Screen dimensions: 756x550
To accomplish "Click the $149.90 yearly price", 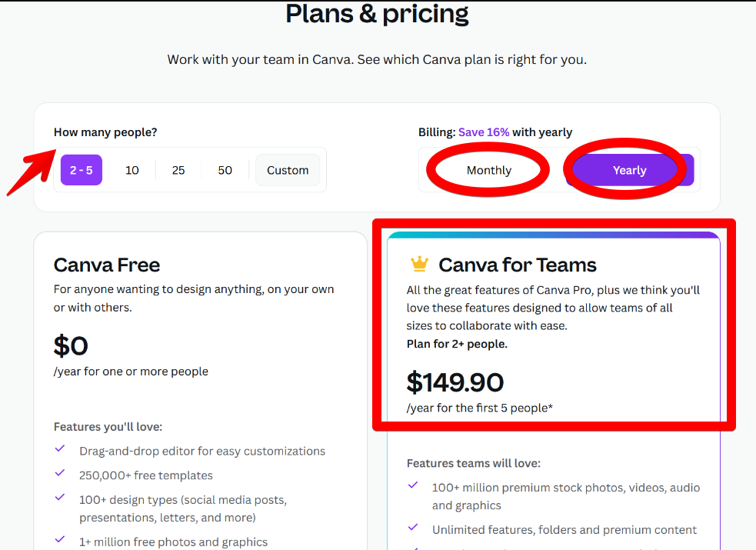I will (455, 382).
